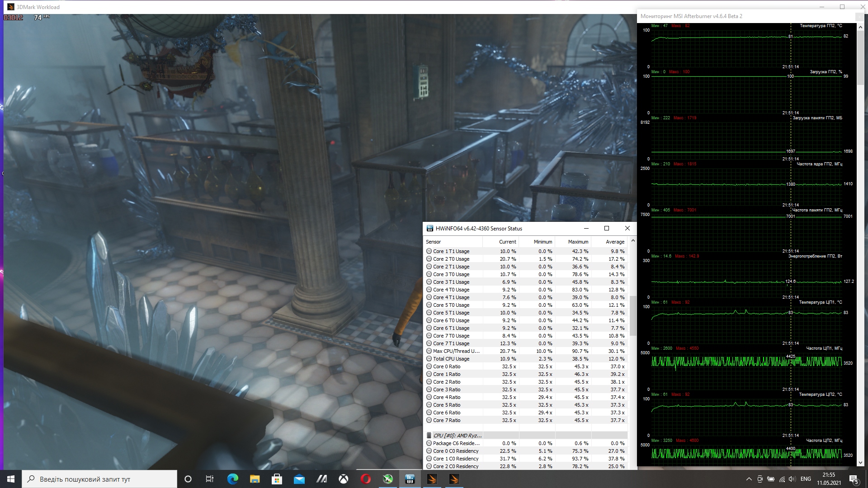Open the volume control in system tray
Viewport: 868px width, 488px height.
pos(792,479)
